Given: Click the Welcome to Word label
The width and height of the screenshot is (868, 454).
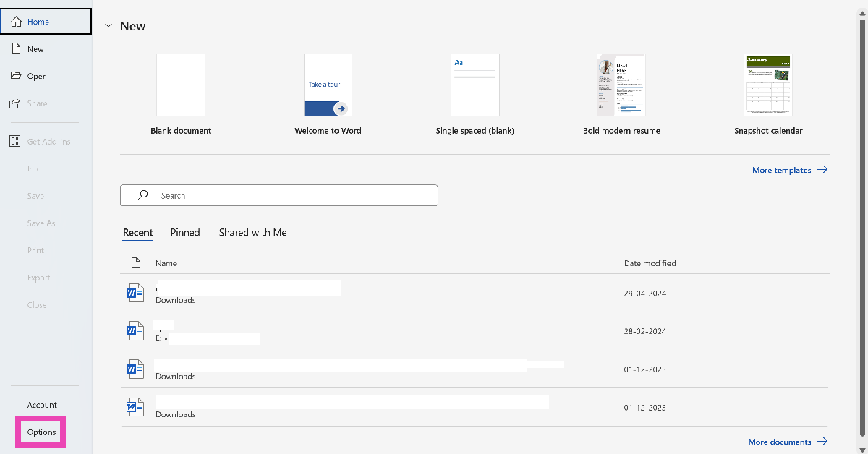Looking at the screenshot, I should [x=328, y=131].
